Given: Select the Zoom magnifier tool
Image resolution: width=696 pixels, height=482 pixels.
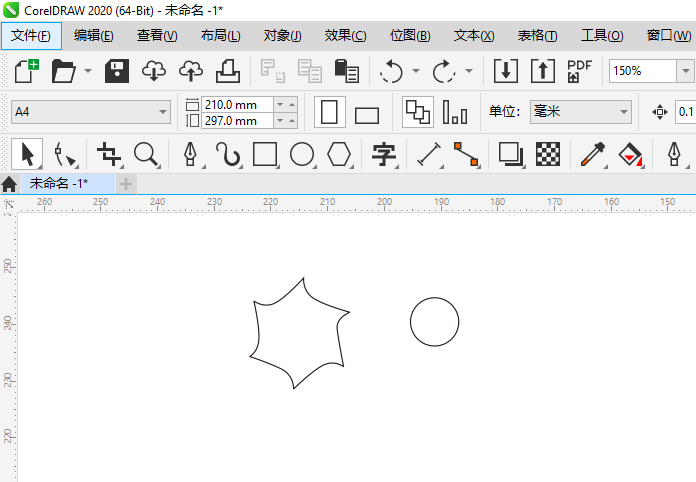Looking at the screenshot, I should click(x=146, y=154).
